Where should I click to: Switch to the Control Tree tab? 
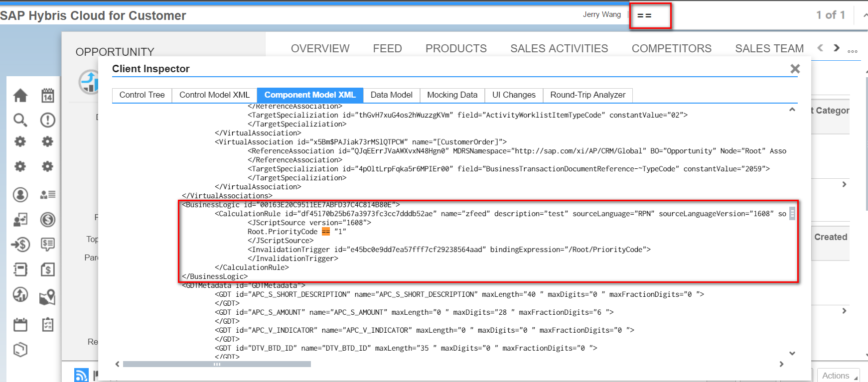point(142,95)
